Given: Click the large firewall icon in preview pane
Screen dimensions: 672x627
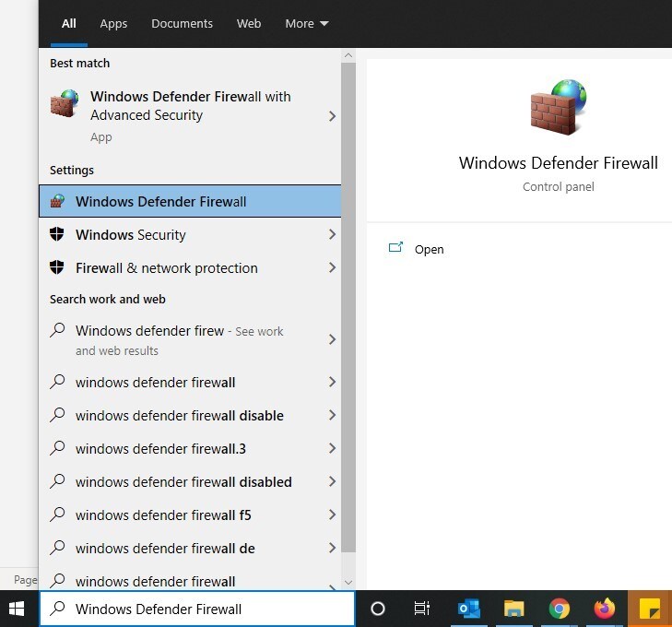Looking at the screenshot, I should [x=558, y=107].
